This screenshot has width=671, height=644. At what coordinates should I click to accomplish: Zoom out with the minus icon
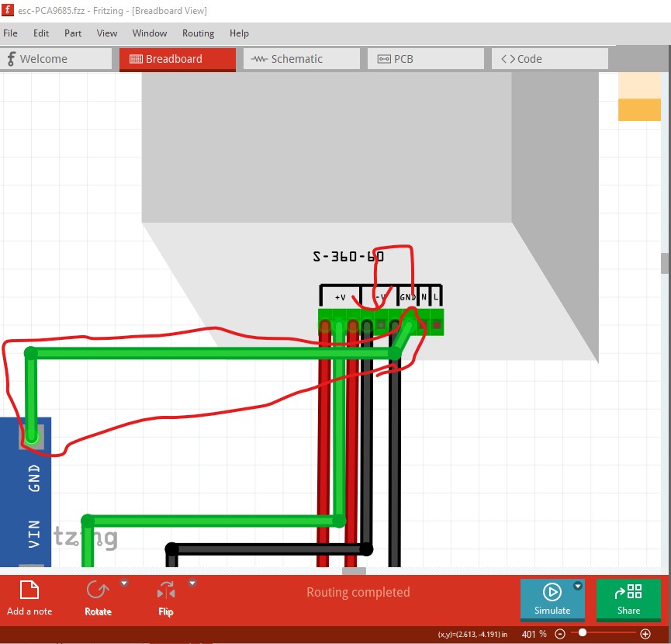click(560, 634)
